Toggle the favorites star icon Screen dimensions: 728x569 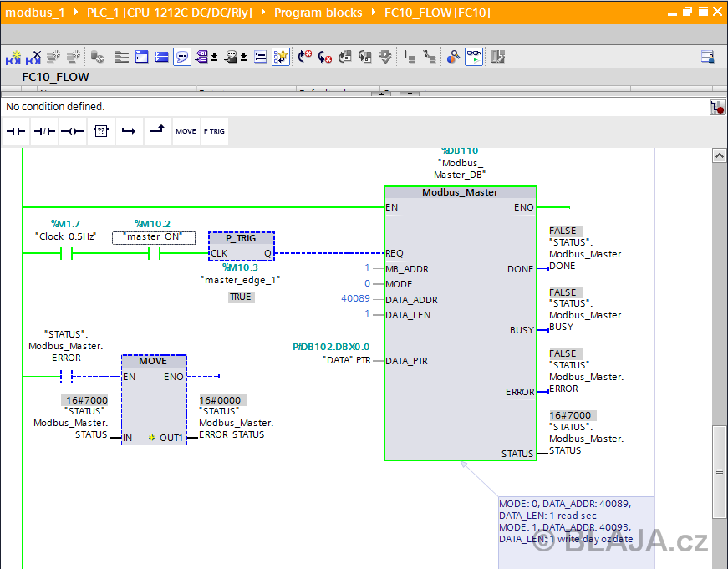coord(281,57)
